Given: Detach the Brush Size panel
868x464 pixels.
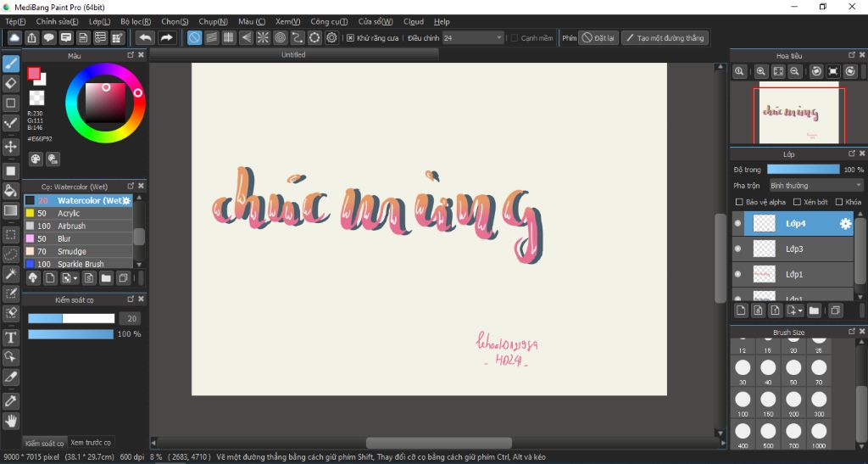Looking at the screenshot, I should coord(852,331).
